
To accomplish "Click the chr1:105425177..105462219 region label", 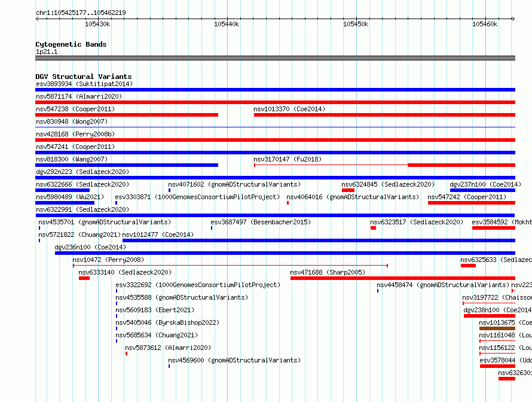I will [81, 13].
